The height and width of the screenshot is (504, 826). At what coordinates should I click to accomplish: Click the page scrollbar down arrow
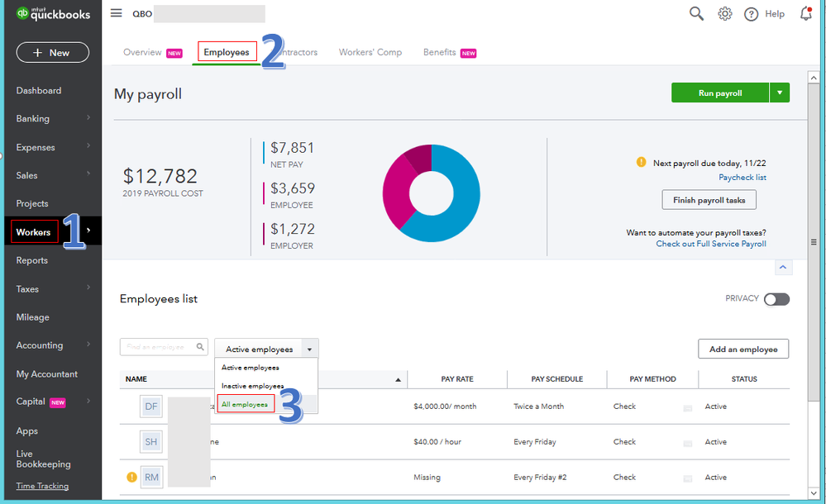point(814,493)
